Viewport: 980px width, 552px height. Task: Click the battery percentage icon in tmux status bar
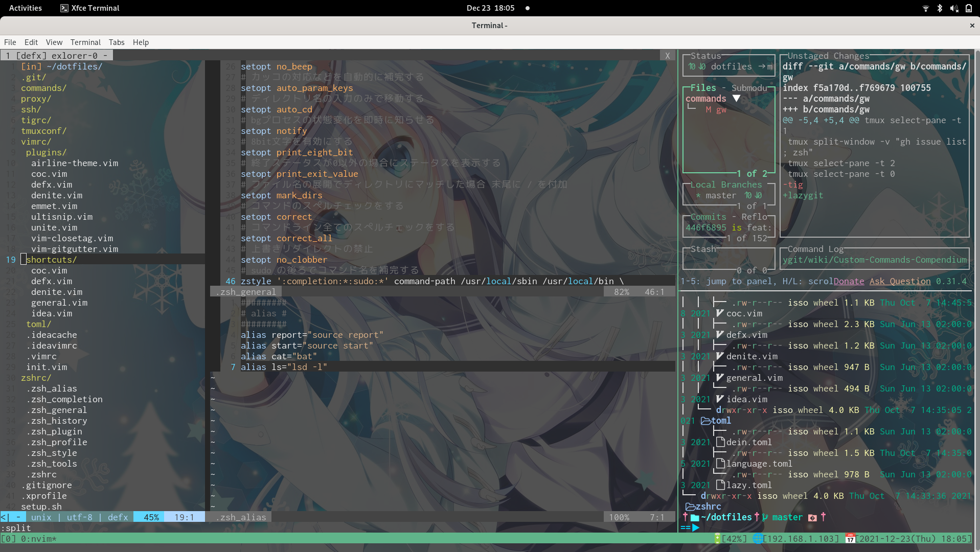[x=717, y=538]
